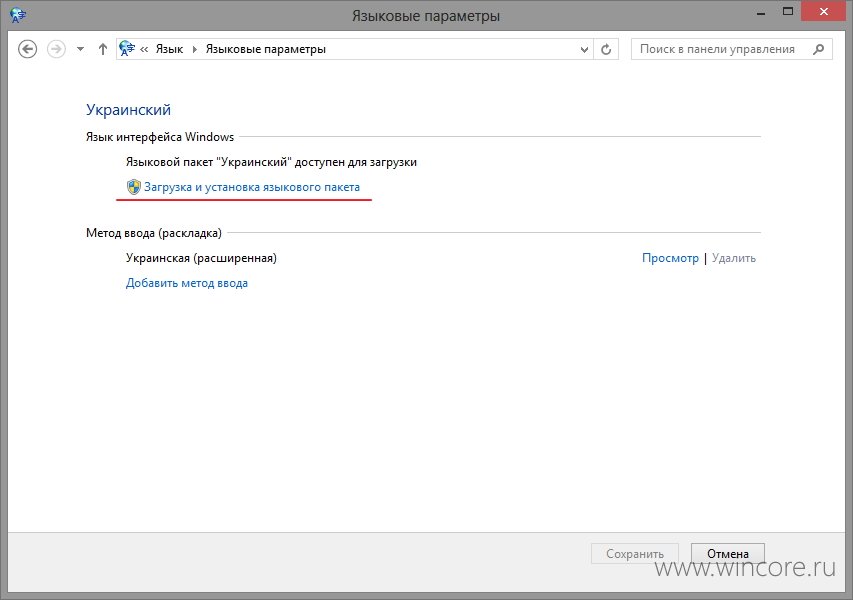Refresh the page with the refresh icon
The width and height of the screenshot is (853, 600).
pos(605,50)
